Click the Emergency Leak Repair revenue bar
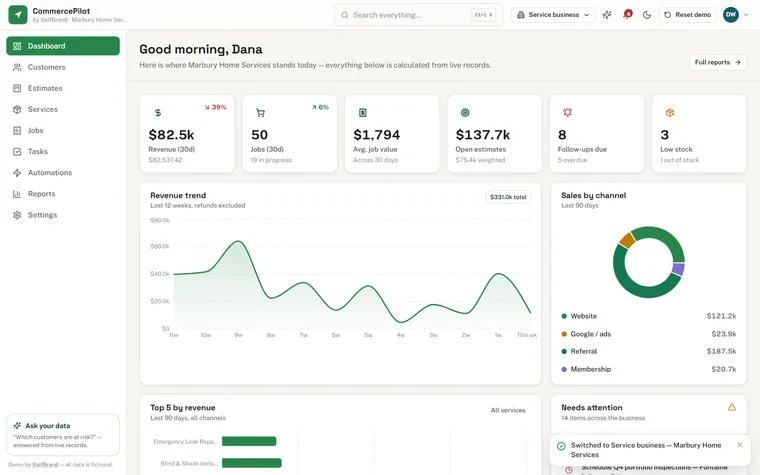 [249, 441]
